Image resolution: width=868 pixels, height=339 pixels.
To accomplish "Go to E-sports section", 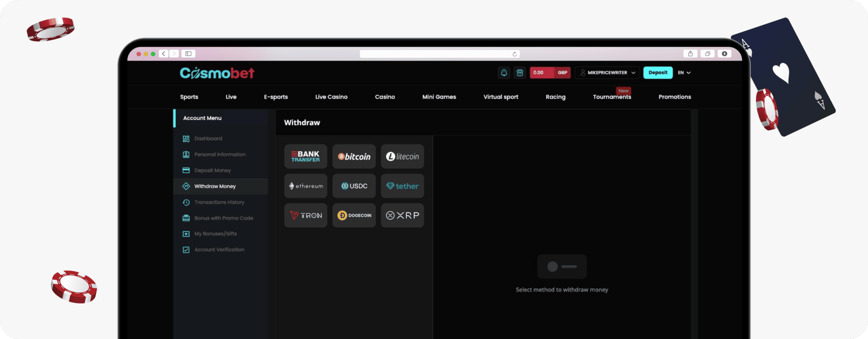I will coord(276,97).
